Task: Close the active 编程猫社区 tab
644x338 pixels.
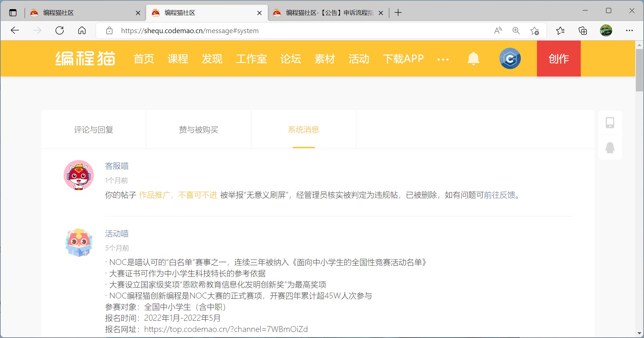Action: tap(259, 13)
